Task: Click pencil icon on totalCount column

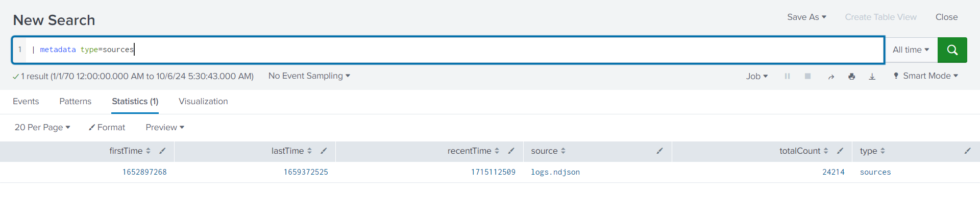Action: (840, 151)
